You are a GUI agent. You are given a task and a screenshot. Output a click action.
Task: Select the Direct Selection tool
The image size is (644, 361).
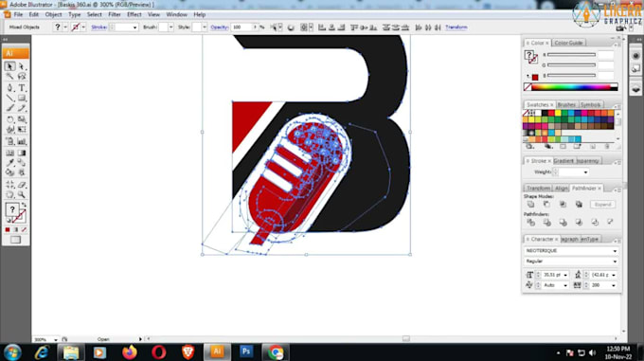point(22,66)
